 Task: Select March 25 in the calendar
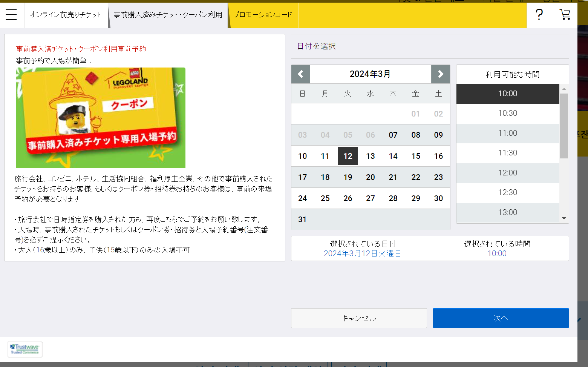pos(325,198)
